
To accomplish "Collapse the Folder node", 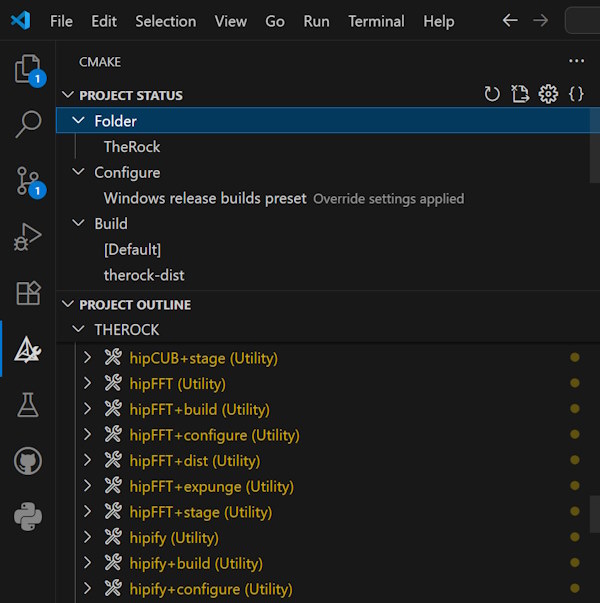I will point(78,120).
